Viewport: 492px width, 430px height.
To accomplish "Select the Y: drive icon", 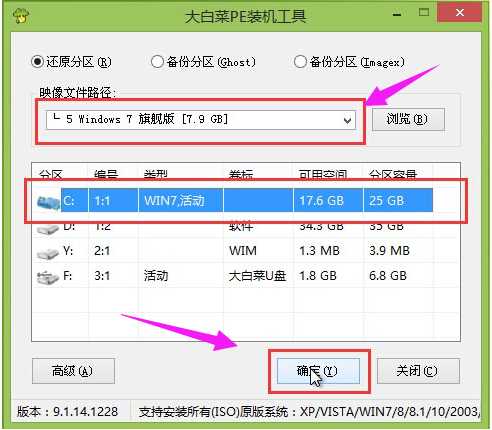I will pos(48,254).
